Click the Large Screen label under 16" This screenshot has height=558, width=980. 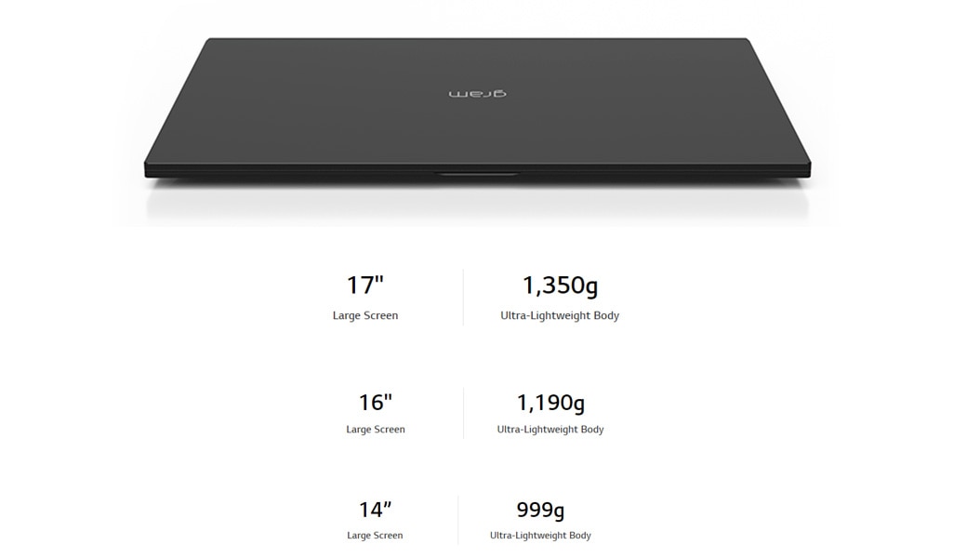coord(375,430)
